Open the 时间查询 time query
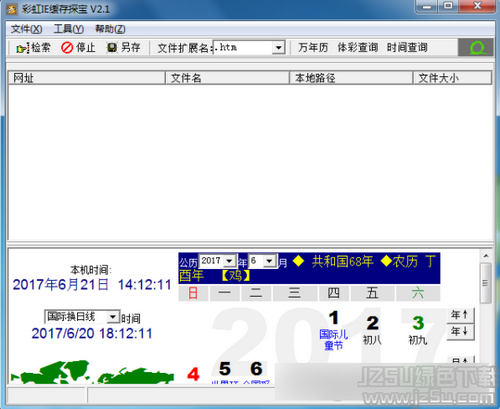Screen dimensions: 500x409 [x=407, y=47]
